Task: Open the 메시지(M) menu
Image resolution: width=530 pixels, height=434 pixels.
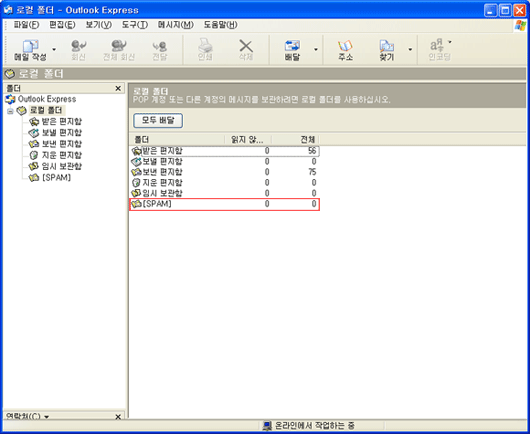Action: tap(176, 25)
